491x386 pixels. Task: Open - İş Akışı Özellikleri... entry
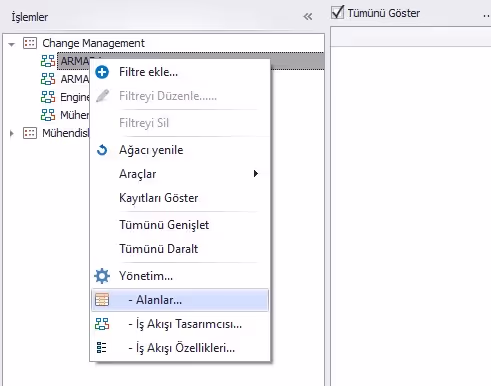pos(180,348)
